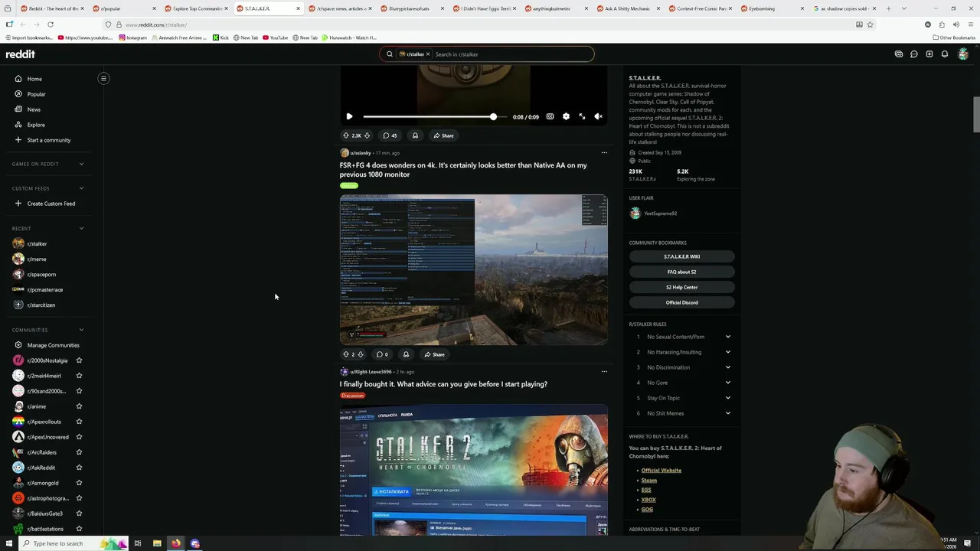This screenshot has height=551, width=980.
Task: Open the ads icon in Reddit header
Action: 899,54
